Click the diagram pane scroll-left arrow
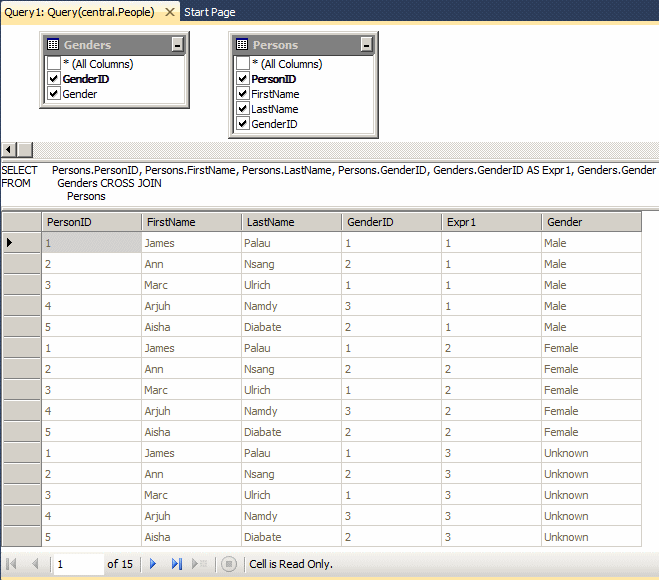This screenshot has width=659, height=580. coord(8,150)
